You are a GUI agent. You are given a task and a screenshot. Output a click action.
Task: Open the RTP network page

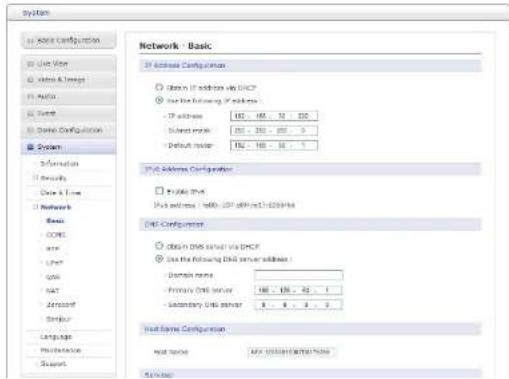pyautogui.click(x=53, y=249)
